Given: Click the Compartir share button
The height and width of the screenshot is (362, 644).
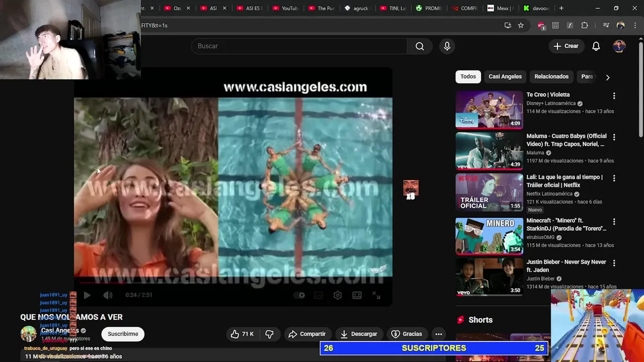Looking at the screenshot, I should point(307,334).
